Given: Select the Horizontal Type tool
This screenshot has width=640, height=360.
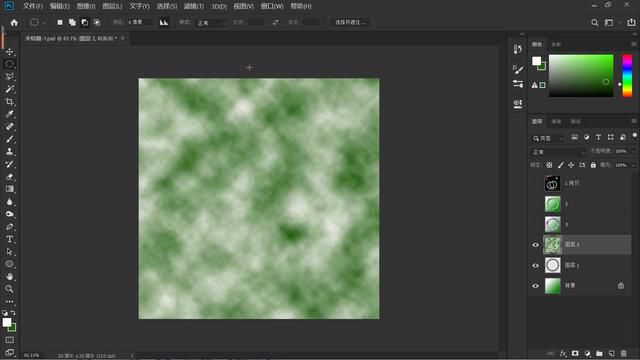Looking at the screenshot, I should pyautogui.click(x=9, y=239).
